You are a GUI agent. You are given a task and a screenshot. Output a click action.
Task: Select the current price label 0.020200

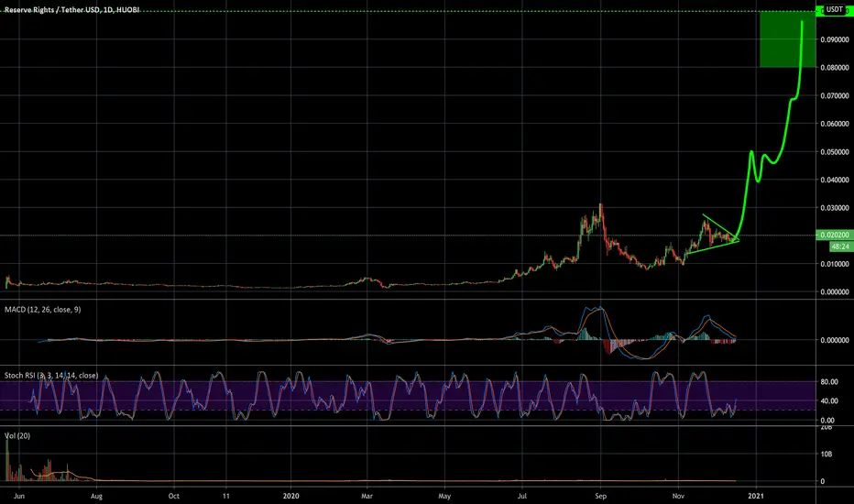835,235
